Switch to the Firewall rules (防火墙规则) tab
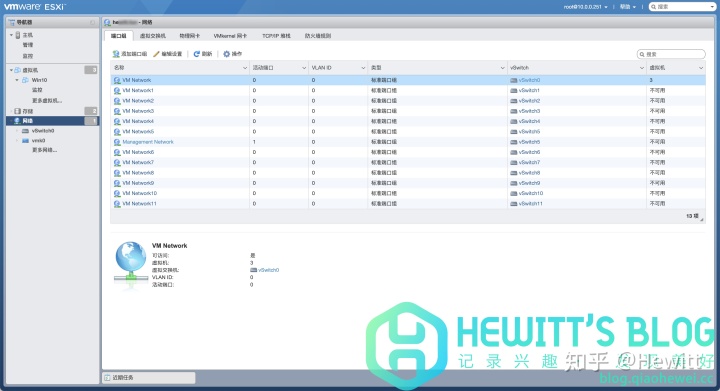Image resolution: width=720 pixels, height=391 pixels. (318, 36)
